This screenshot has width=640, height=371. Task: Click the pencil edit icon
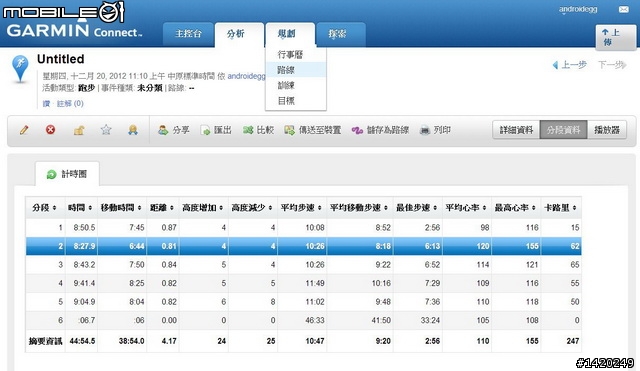24,130
